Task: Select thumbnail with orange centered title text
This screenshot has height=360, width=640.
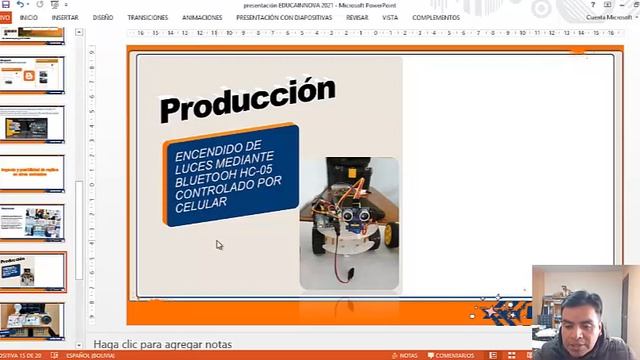Action: (32, 174)
